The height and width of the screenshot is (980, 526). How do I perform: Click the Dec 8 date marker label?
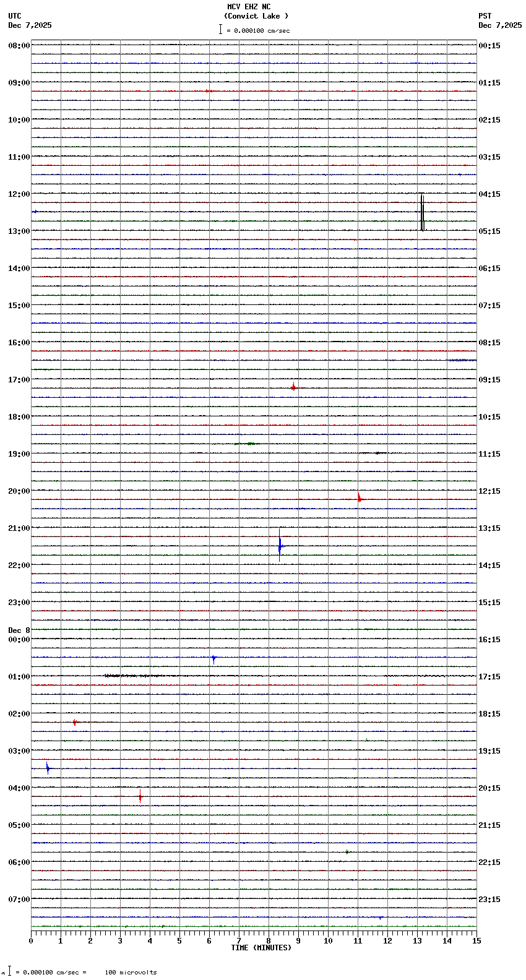19,630
